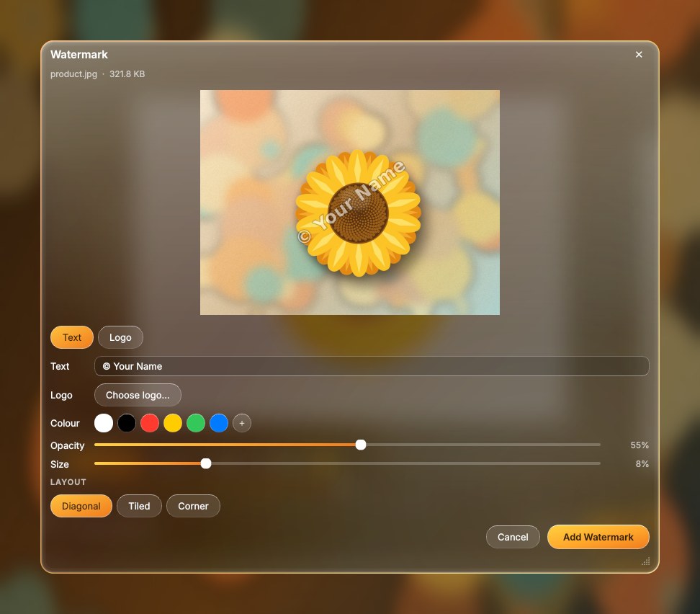This screenshot has height=614, width=700.
Task: Click the Size slider handle
Action: (x=206, y=463)
